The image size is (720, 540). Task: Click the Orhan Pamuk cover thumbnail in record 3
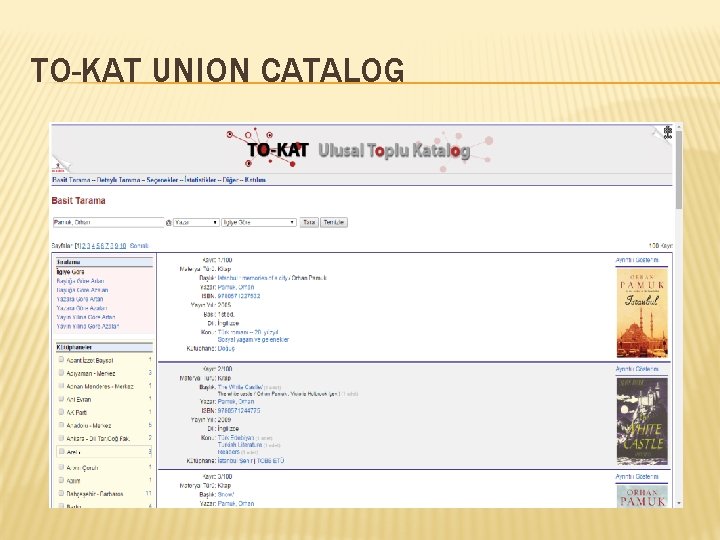(x=642, y=496)
